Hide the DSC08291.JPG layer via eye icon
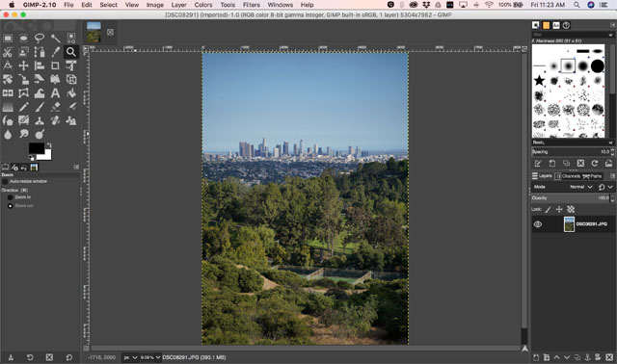 coord(538,224)
